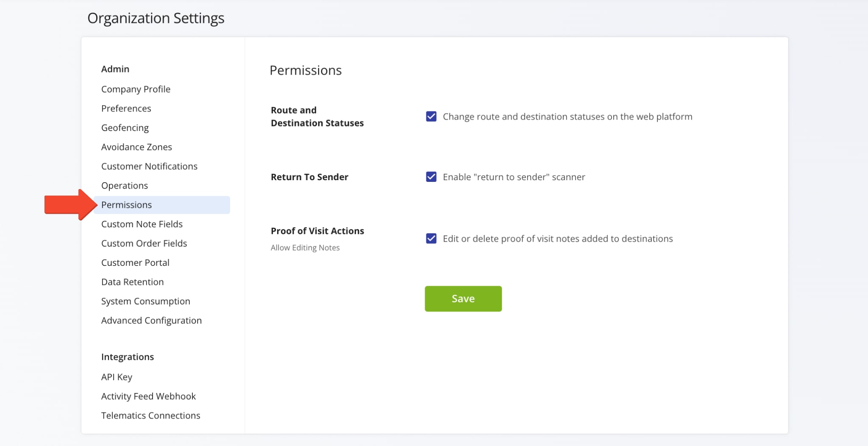Open the Operations settings page

pyautogui.click(x=124, y=186)
